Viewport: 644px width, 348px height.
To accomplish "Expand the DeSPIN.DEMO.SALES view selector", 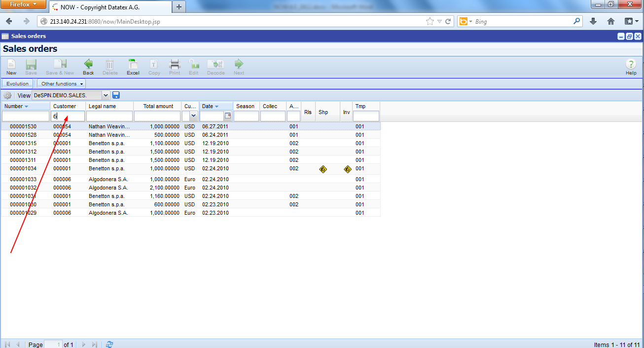I will click(x=105, y=95).
